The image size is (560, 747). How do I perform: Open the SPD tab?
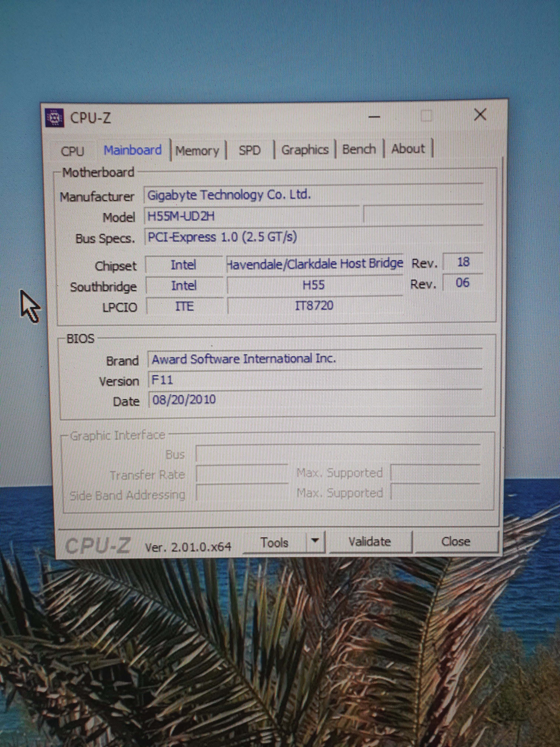pyautogui.click(x=249, y=150)
